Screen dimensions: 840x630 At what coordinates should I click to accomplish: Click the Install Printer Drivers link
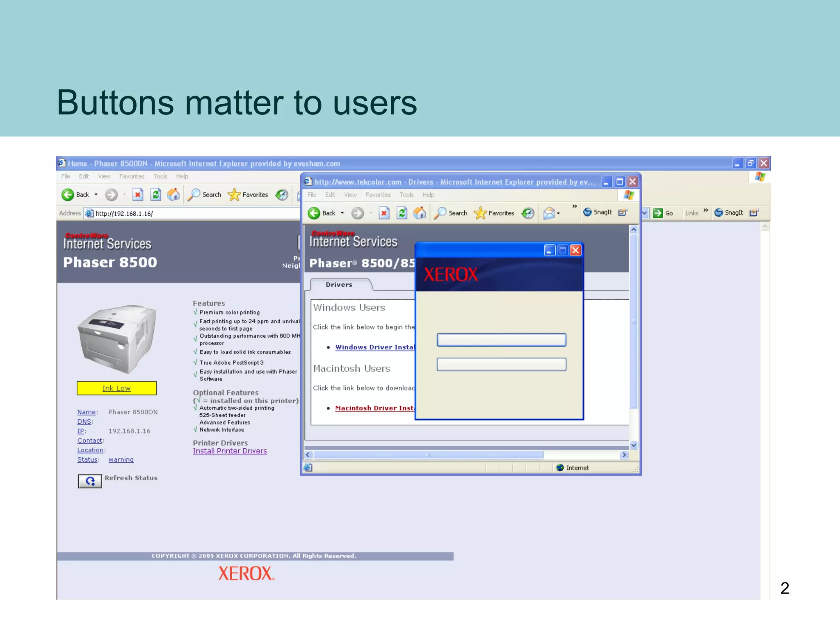230,451
